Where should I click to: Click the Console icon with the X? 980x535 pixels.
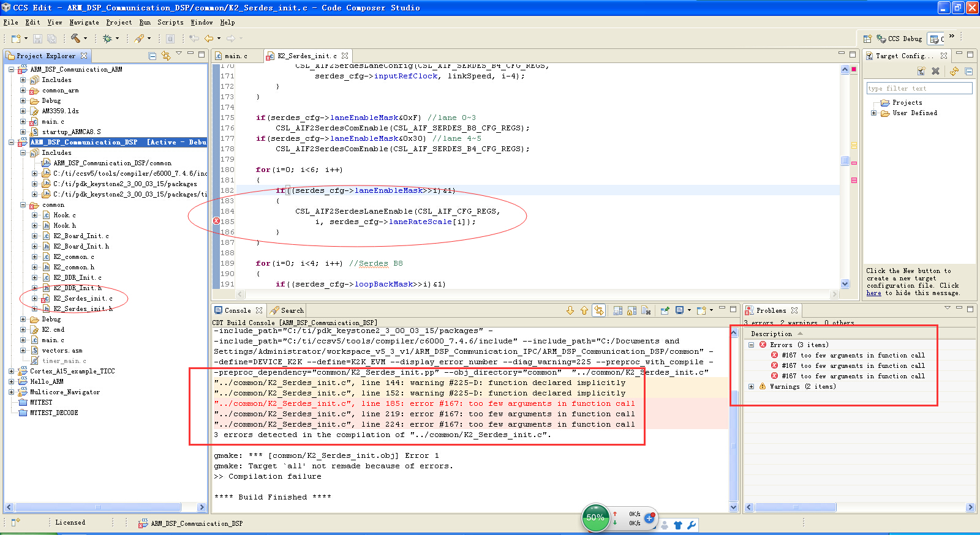646,310
